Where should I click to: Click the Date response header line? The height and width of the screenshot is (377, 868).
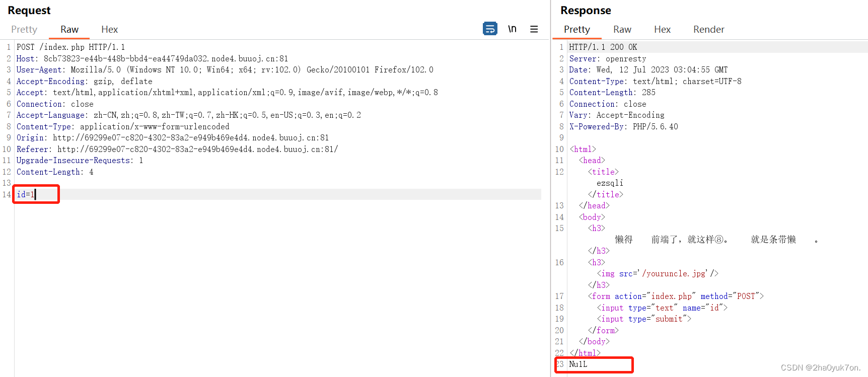point(648,69)
